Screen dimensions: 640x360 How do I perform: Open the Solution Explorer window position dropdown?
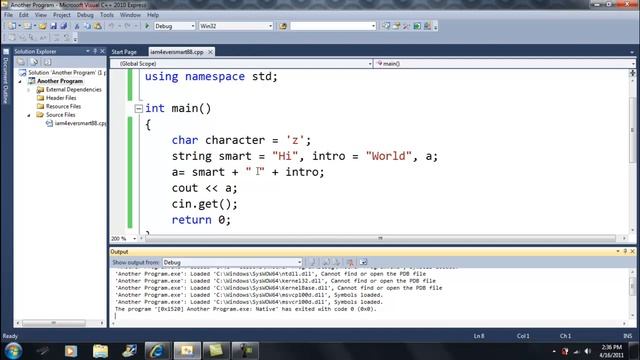pyautogui.click(x=88, y=51)
